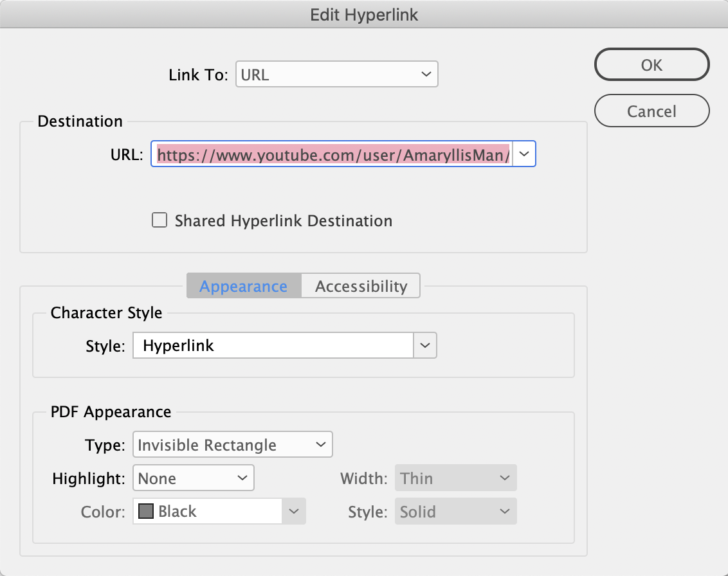Screen dimensions: 728x576
Task: Click the Edit Hyperlink title bar
Action: [364, 14]
